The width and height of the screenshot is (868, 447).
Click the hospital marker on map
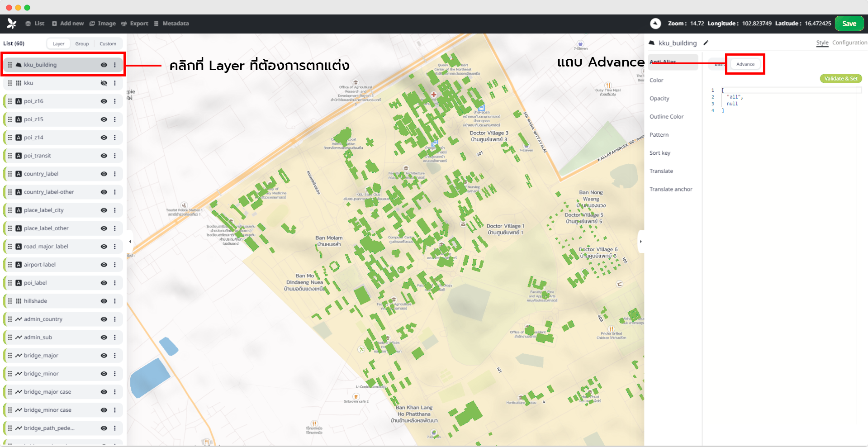tap(434, 95)
